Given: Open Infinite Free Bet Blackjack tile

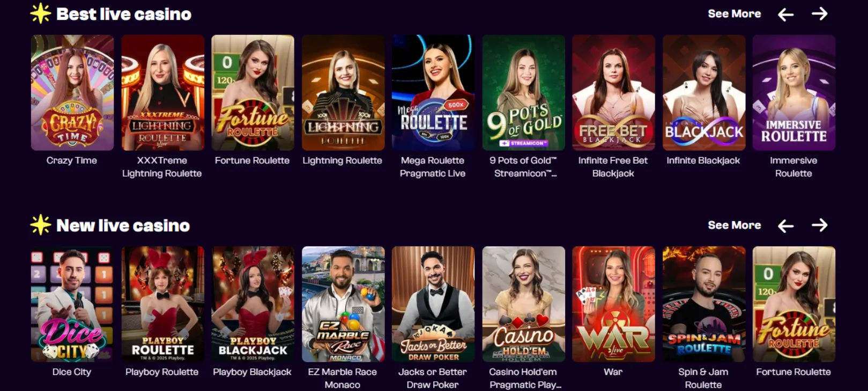Looking at the screenshot, I should (x=613, y=93).
